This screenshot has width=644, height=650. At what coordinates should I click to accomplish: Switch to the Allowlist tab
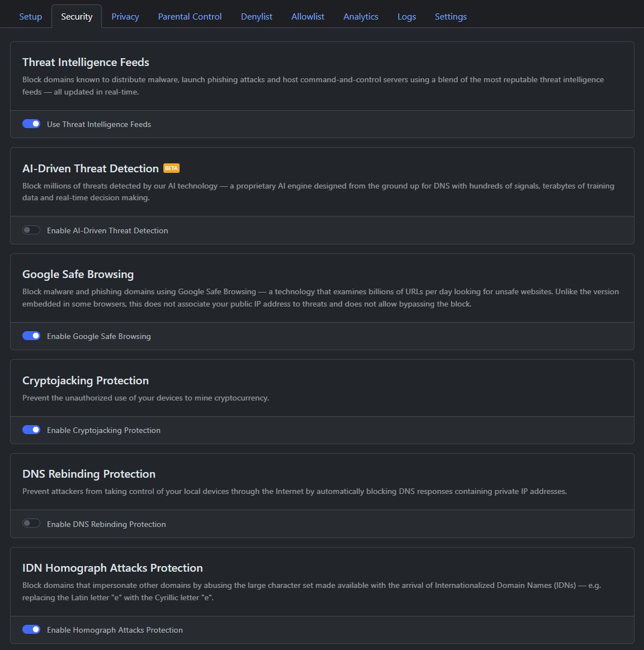pyautogui.click(x=308, y=17)
